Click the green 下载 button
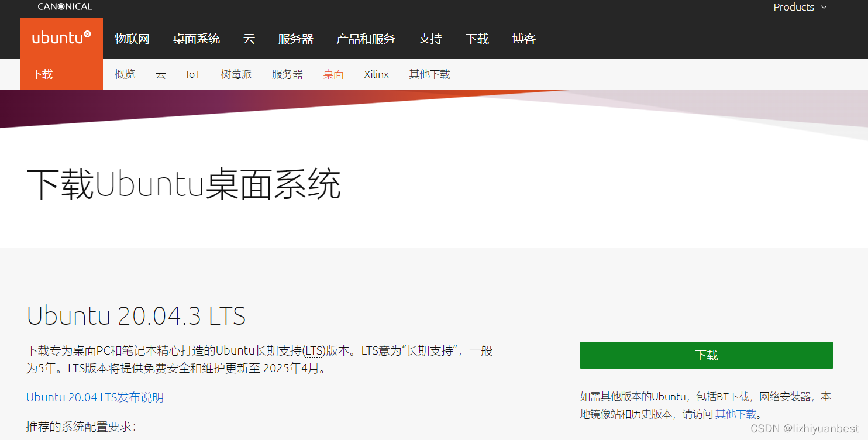The image size is (868, 440). (707, 355)
